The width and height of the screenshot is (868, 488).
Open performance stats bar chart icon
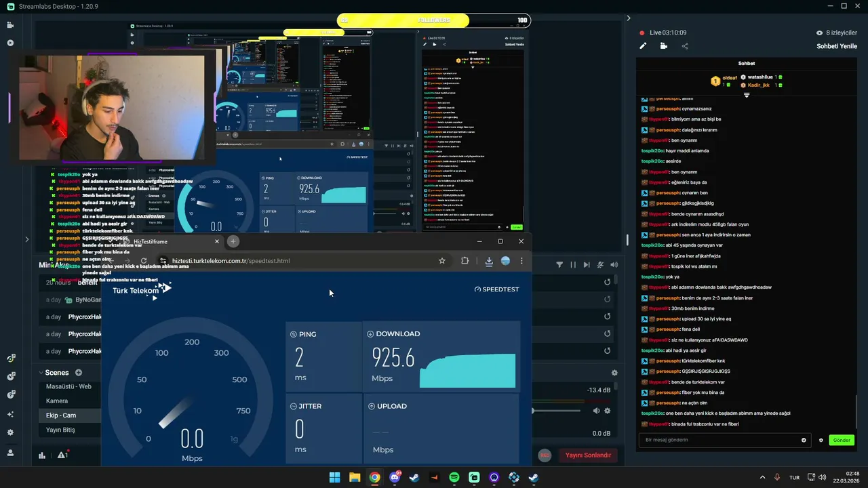(42, 455)
